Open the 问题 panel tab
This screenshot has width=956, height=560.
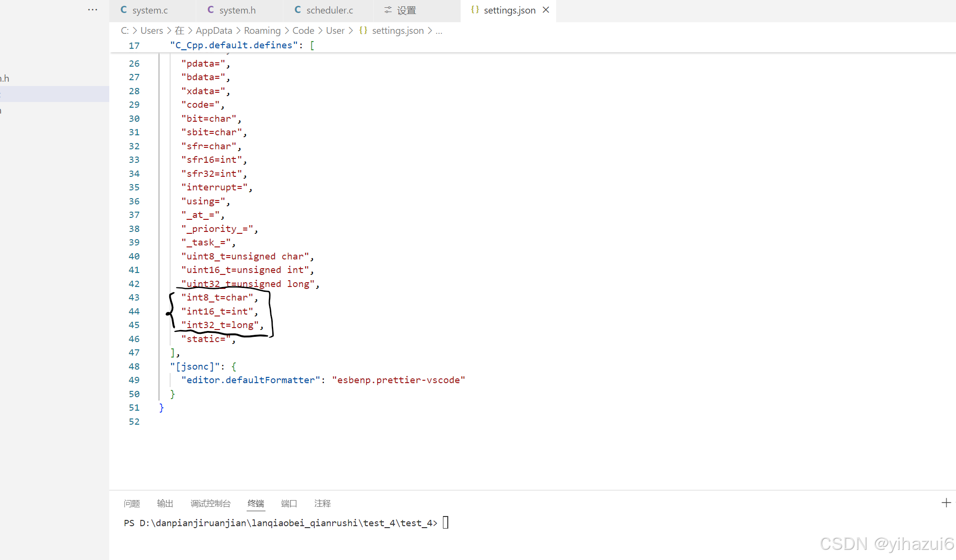pyautogui.click(x=132, y=503)
